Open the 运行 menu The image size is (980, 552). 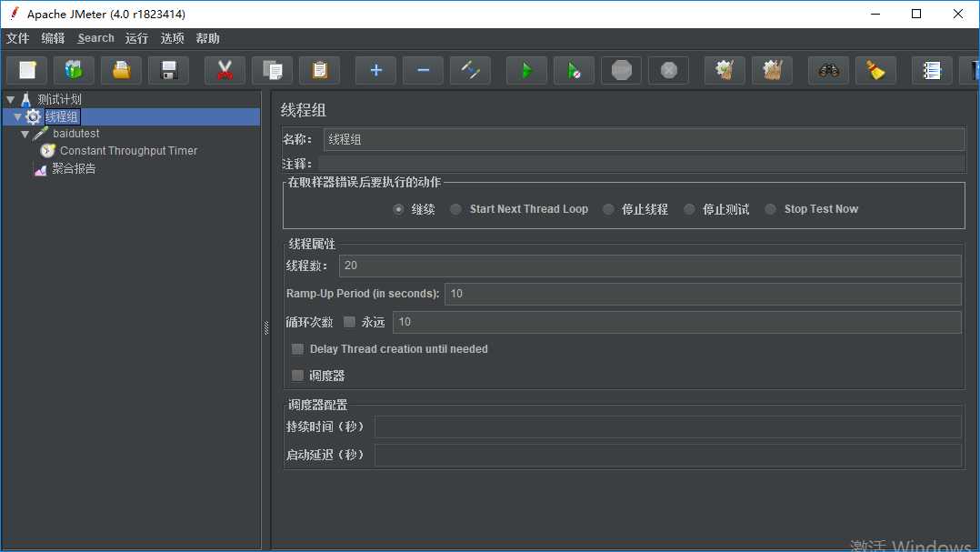point(136,38)
